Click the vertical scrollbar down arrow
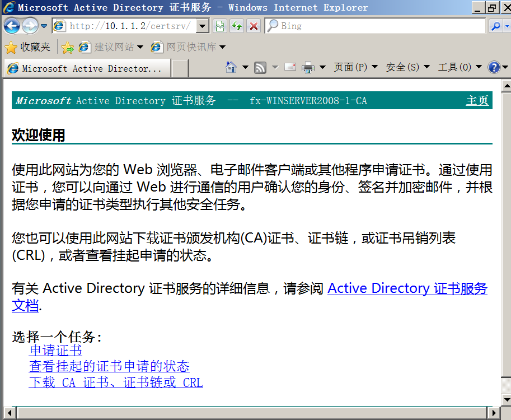This screenshot has width=511, height=420. click(x=506, y=399)
